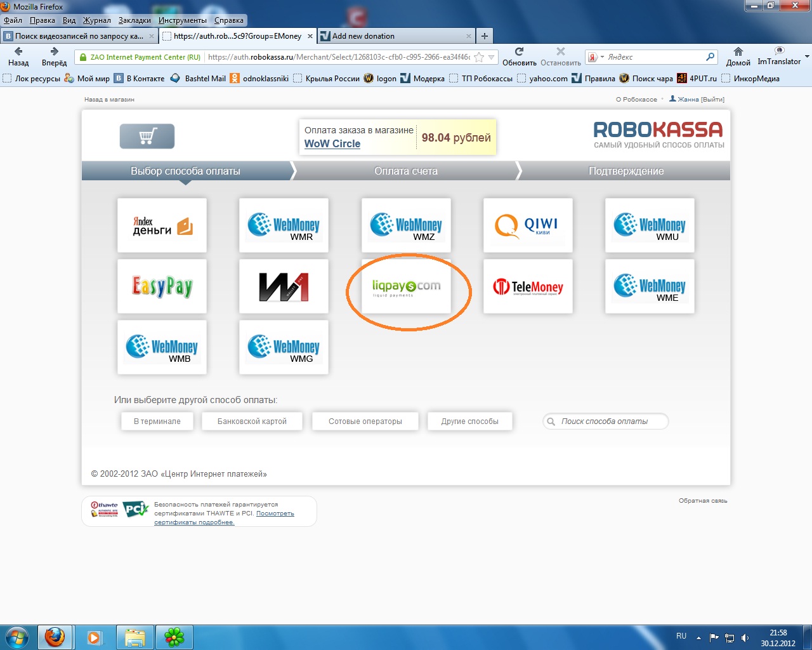Choose WebMoney WMZ payment option
Image resolution: width=812 pixels, height=650 pixels.
tap(406, 225)
